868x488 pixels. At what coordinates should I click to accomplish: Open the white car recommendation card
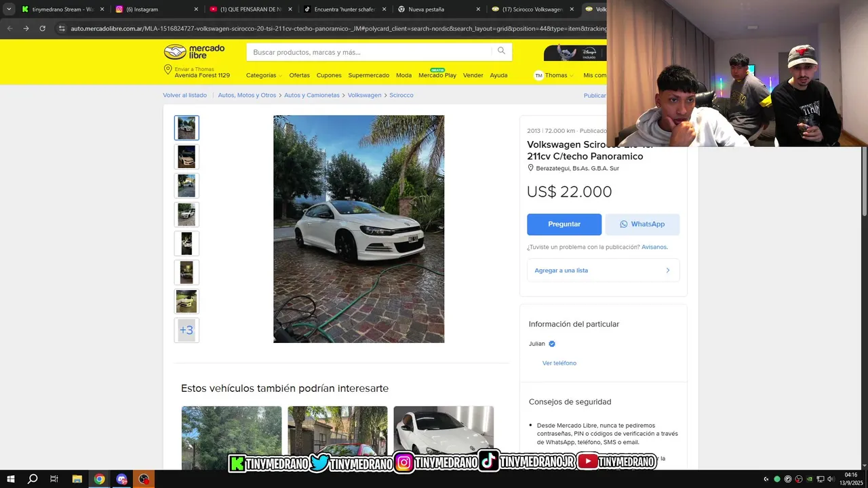tap(443, 437)
